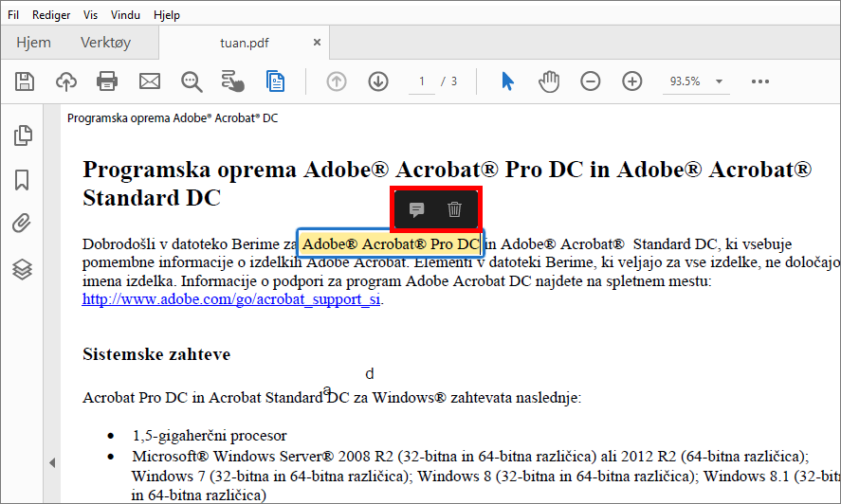Activate the selection arrow tool
841x504 pixels.
point(507,81)
